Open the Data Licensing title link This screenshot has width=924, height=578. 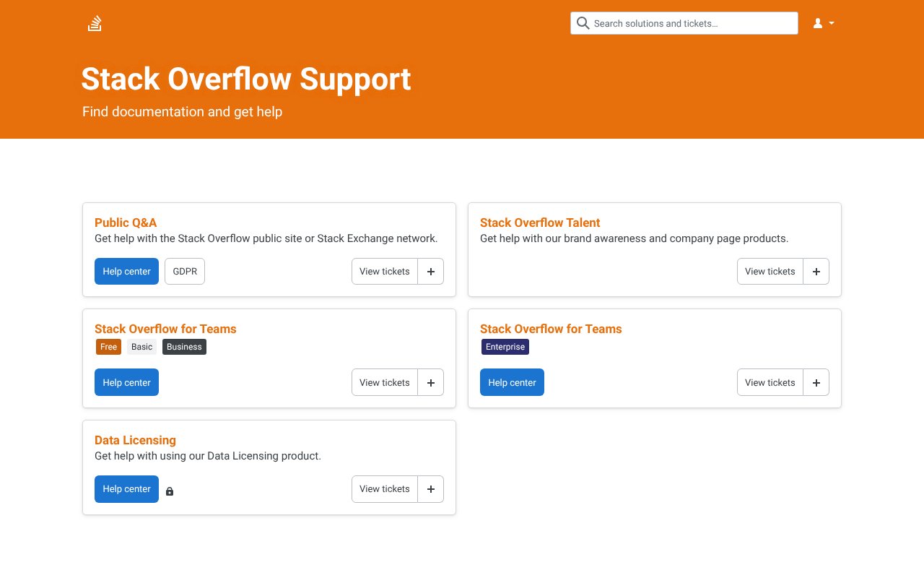coord(135,440)
